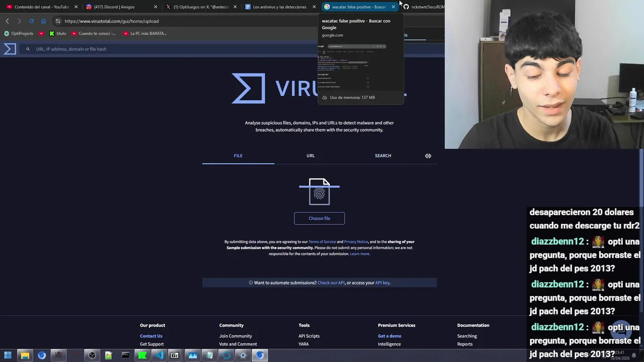Open API Scripts footer link
644x362 pixels.
point(309,336)
